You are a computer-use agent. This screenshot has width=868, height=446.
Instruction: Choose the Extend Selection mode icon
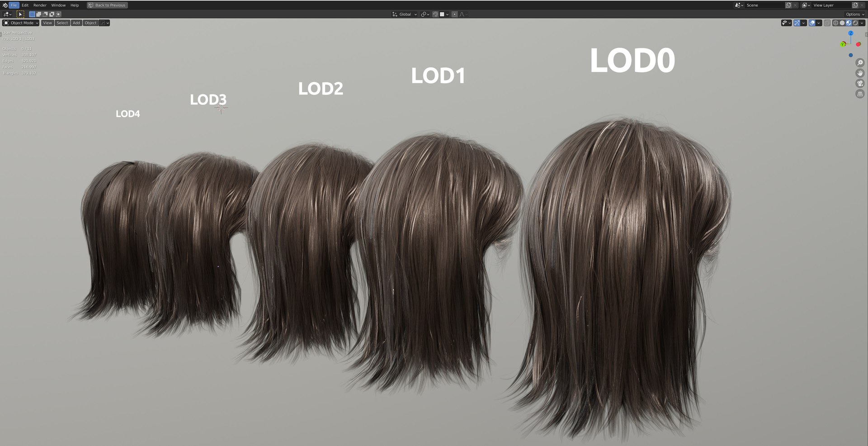tap(39, 14)
